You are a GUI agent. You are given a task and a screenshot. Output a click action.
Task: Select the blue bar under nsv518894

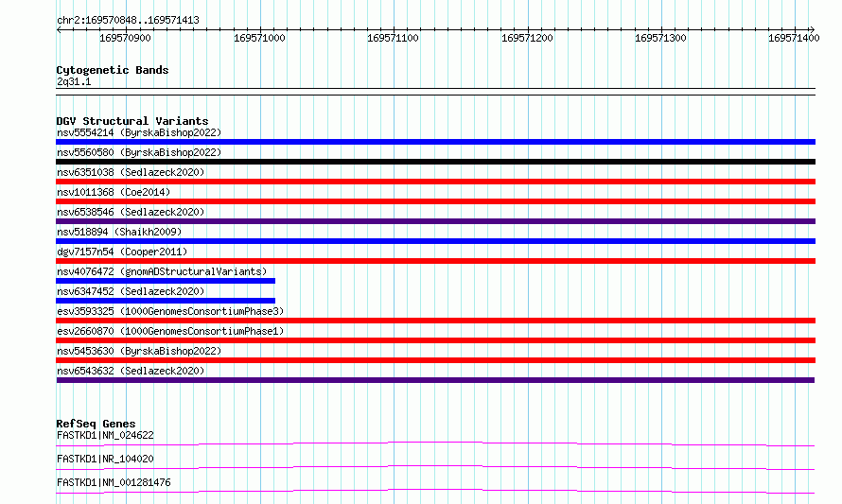click(x=435, y=241)
